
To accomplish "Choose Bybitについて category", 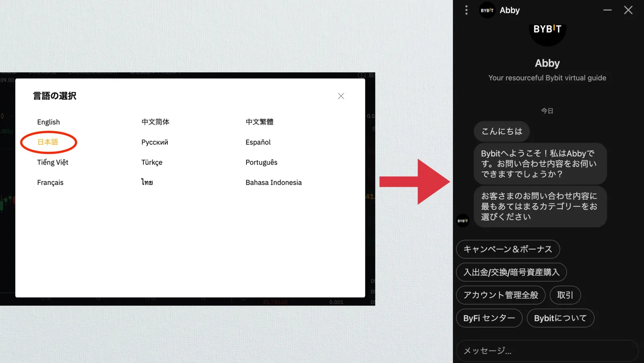I will [560, 318].
